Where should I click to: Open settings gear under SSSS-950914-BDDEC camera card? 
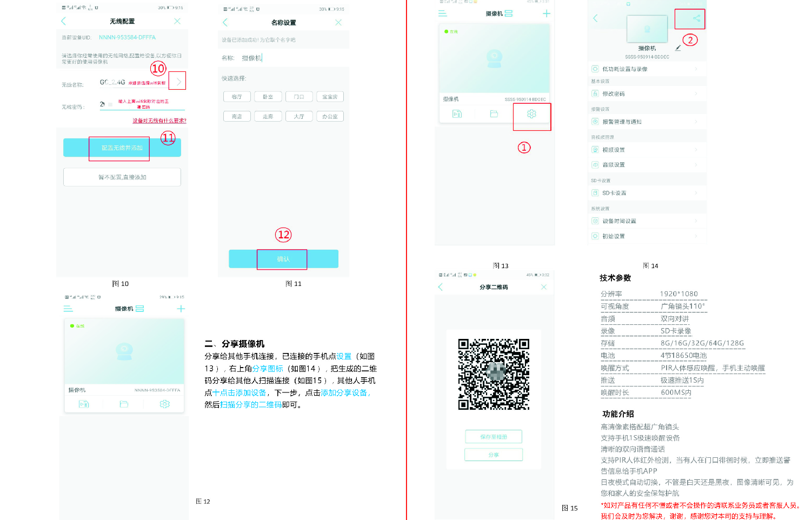531,114
